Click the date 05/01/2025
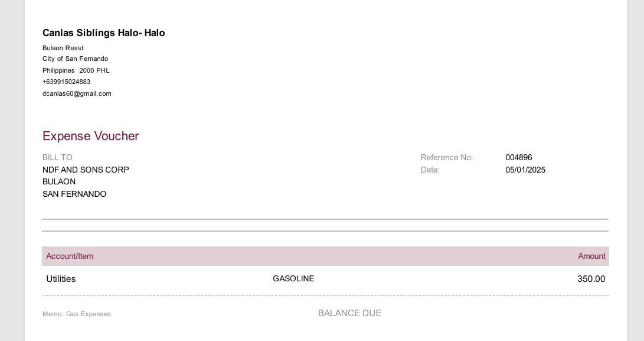Viewport: 644px width, 341px height. coord(525,170)
